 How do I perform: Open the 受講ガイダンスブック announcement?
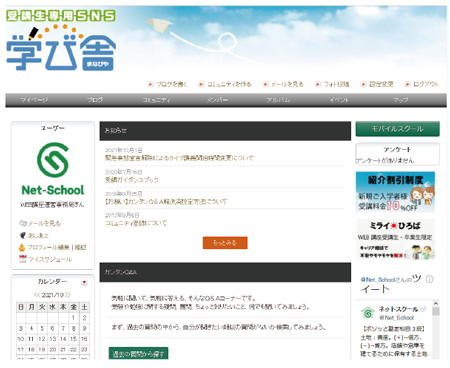[x=132, y=180]
